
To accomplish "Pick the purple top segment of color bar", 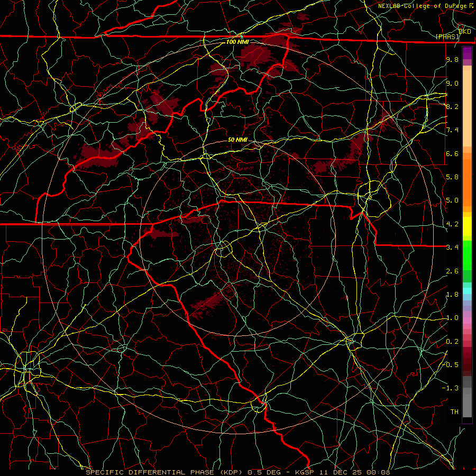I will (x=467, y=53).
